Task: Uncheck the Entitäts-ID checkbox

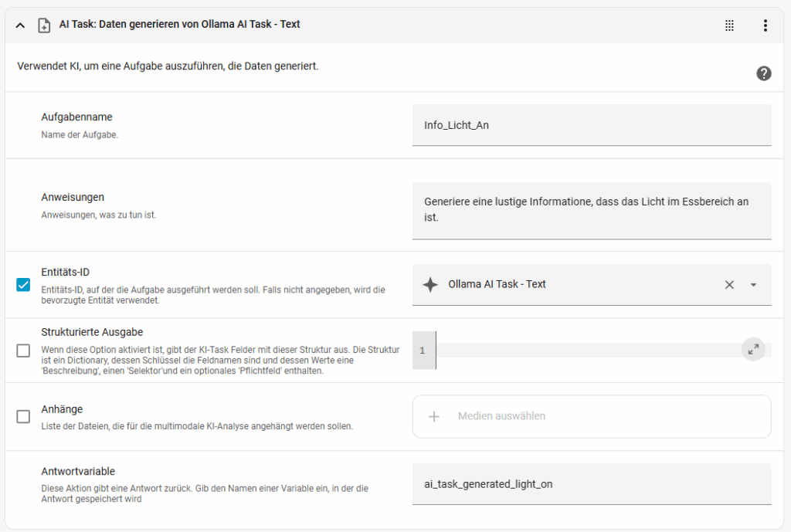Action: [x=23, y=285]
